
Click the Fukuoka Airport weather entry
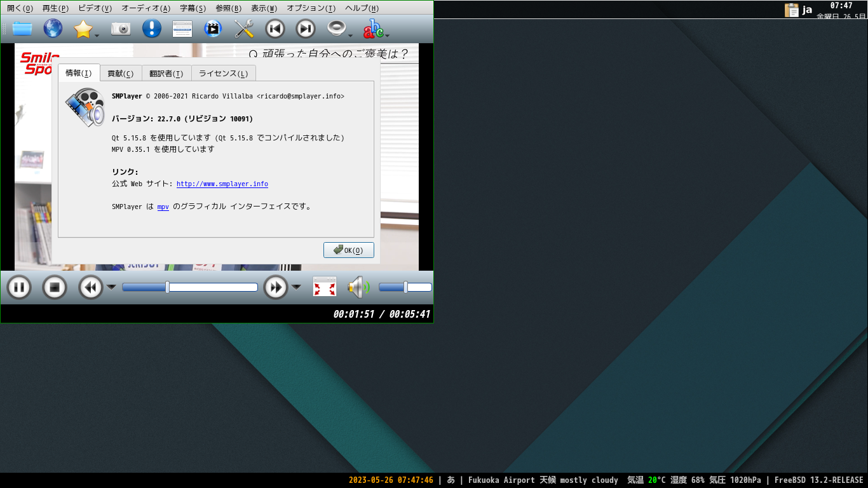(x=543, y=480)
